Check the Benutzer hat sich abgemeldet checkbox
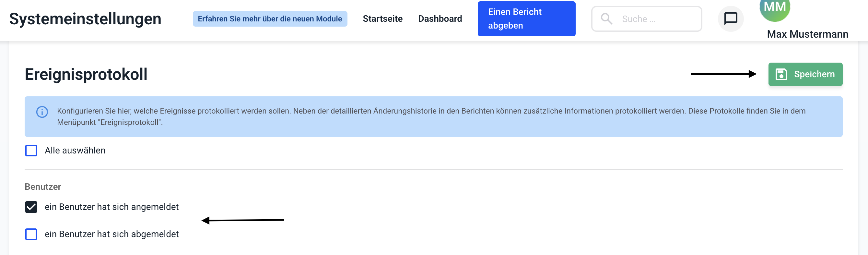The image size is (868, 255). coord(31,234)
